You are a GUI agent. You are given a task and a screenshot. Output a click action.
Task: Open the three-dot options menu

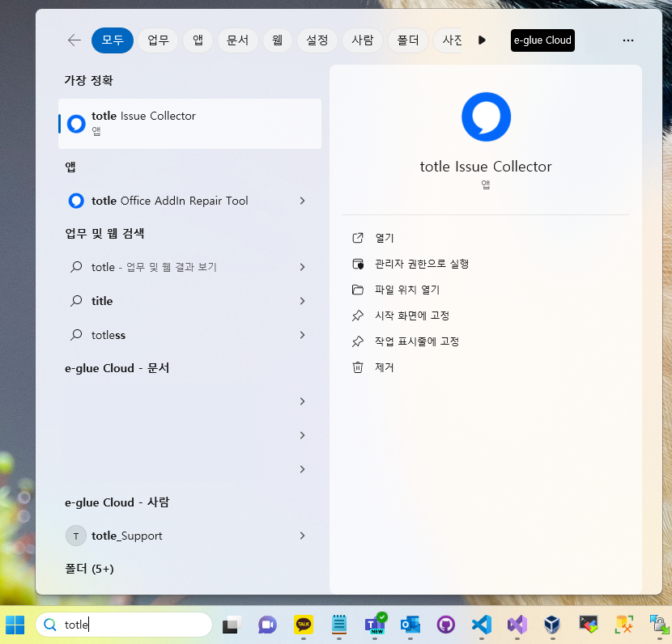[x=627, y=40]
